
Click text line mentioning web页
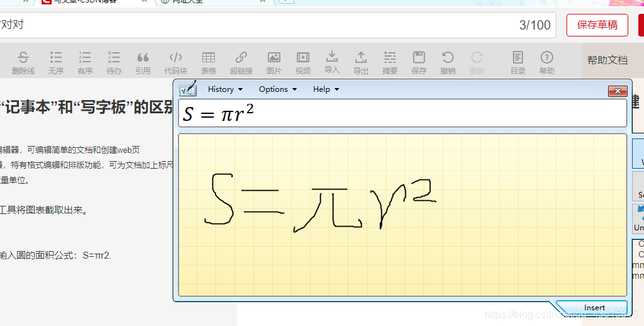click(x=70, y=150)
